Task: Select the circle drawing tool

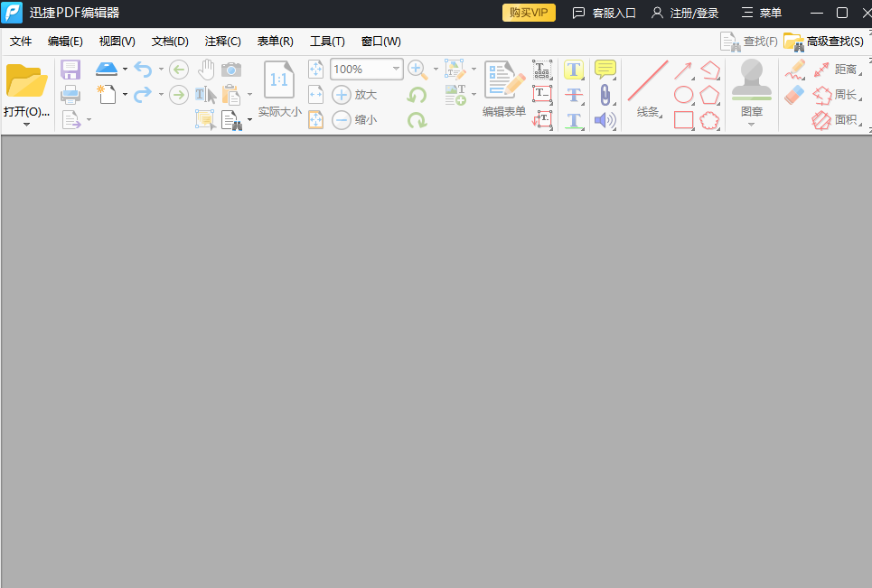Action: pyautogui.click(x=684, y=95)
